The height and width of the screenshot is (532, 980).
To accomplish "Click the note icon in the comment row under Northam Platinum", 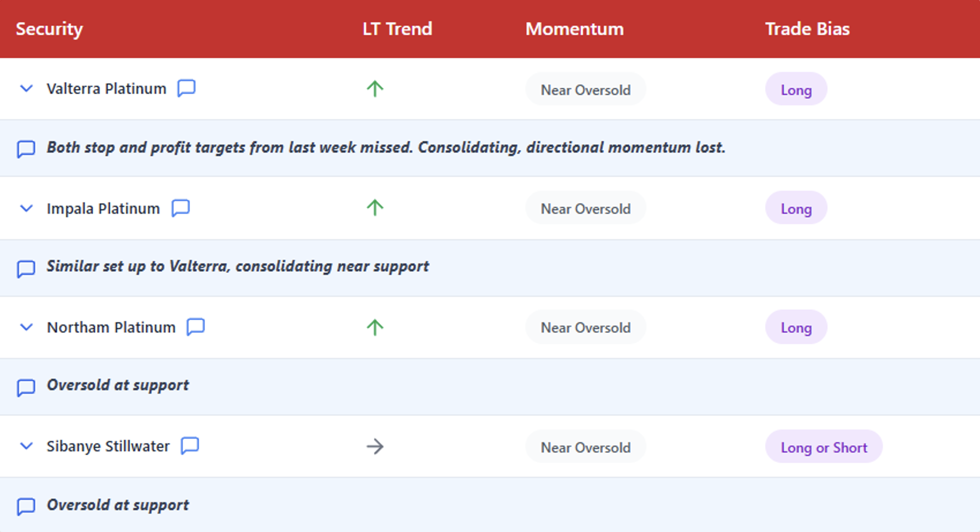I will 26,387.
